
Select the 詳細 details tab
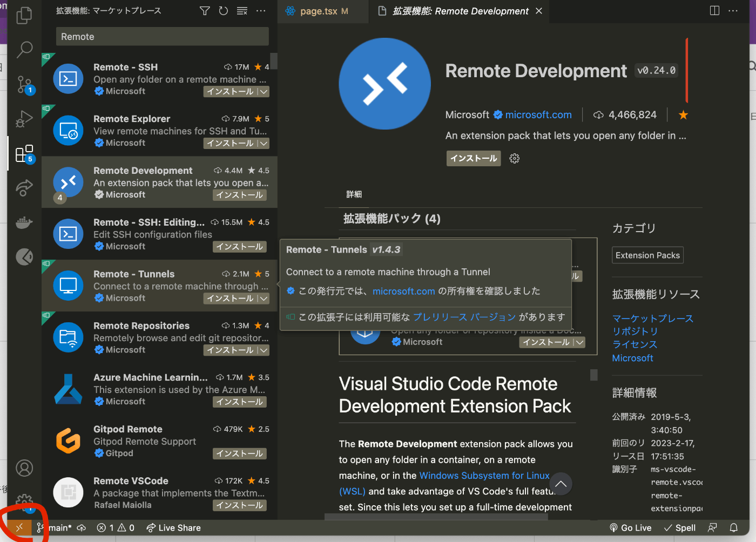pyautogui.click(x=354, y=194)
